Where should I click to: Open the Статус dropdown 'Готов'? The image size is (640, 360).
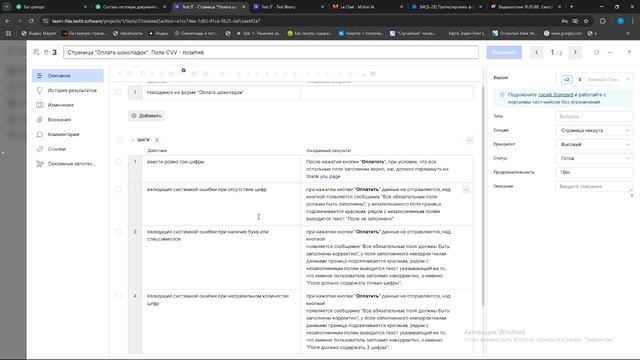(594, 158)
